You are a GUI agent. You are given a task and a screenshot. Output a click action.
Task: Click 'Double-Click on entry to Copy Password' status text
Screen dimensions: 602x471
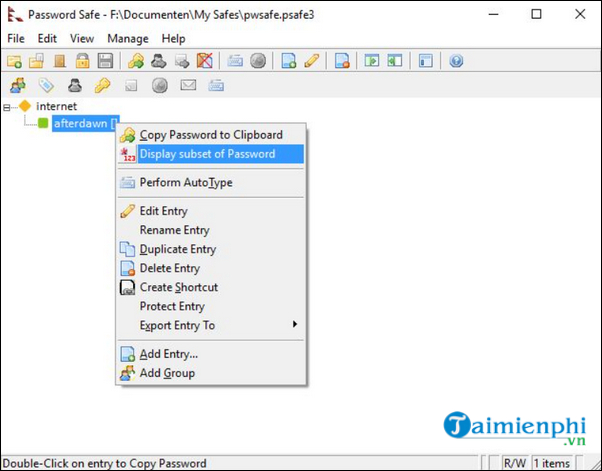point(105,463)
